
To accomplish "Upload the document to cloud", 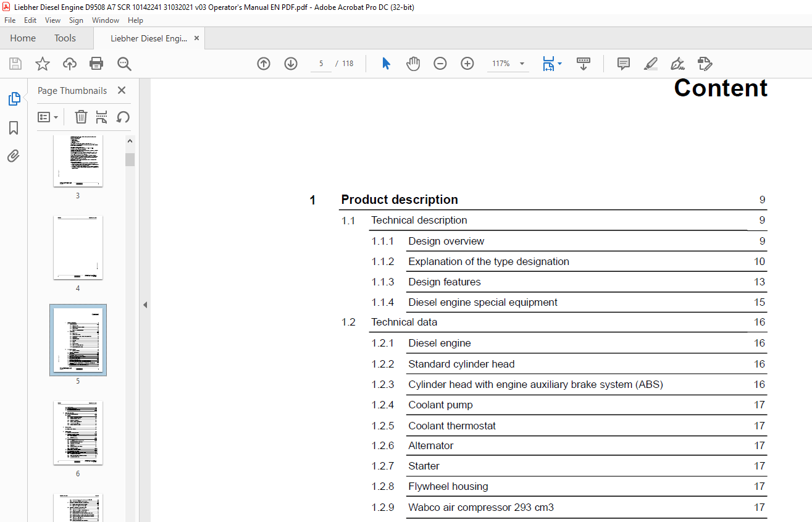I will coord(70,64).
